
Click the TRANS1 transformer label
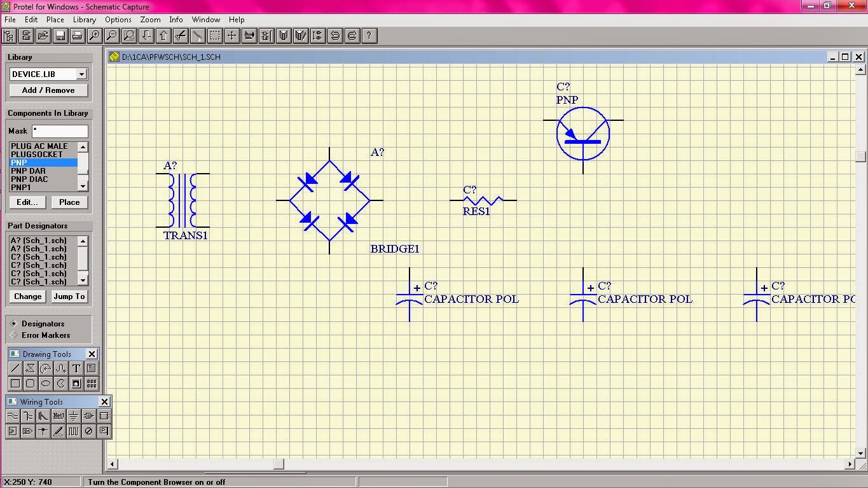click(186, 235)
